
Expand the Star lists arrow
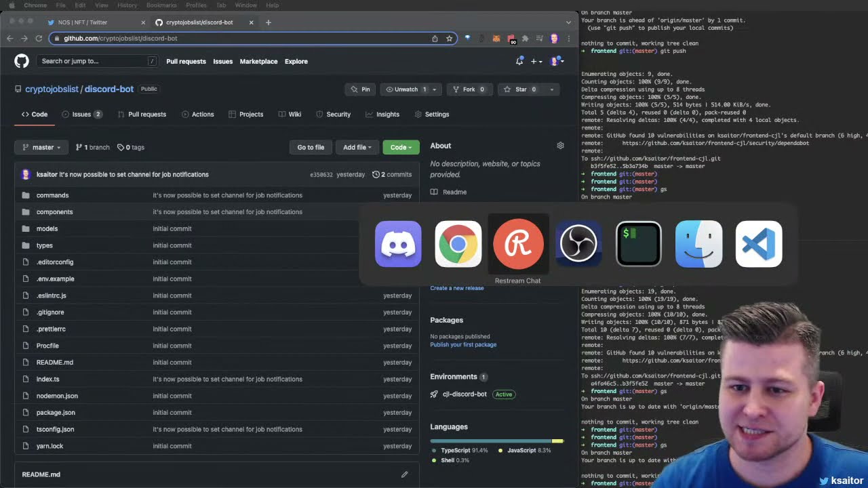click(x=552, y=89)
